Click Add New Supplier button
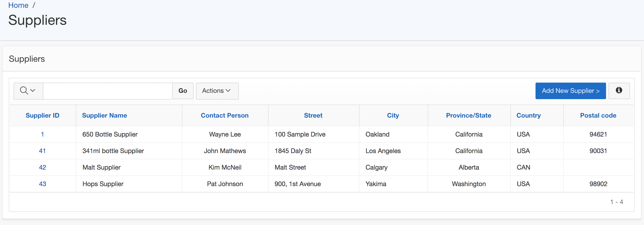 570,91
